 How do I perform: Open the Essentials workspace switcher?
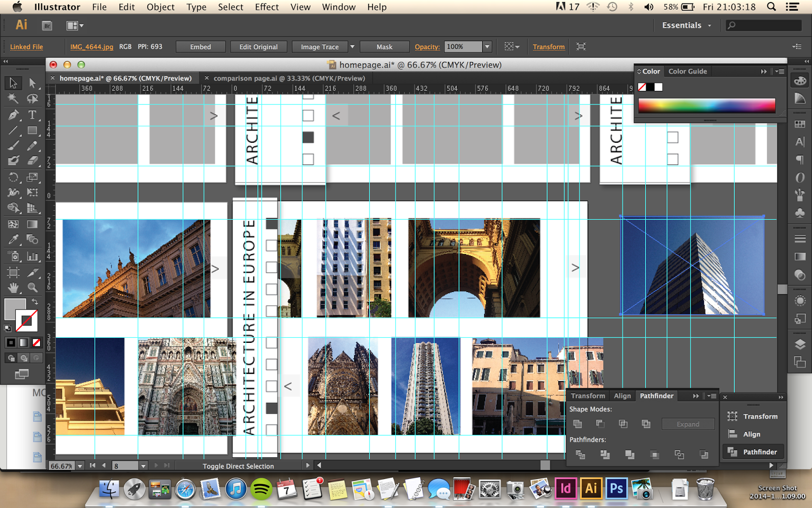coord(686,25)
